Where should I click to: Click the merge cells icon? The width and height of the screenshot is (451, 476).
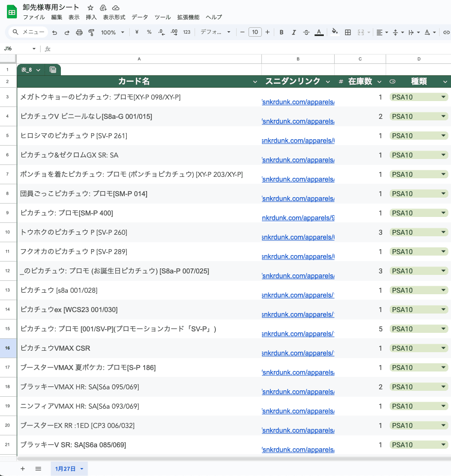(x=360, y=32)
